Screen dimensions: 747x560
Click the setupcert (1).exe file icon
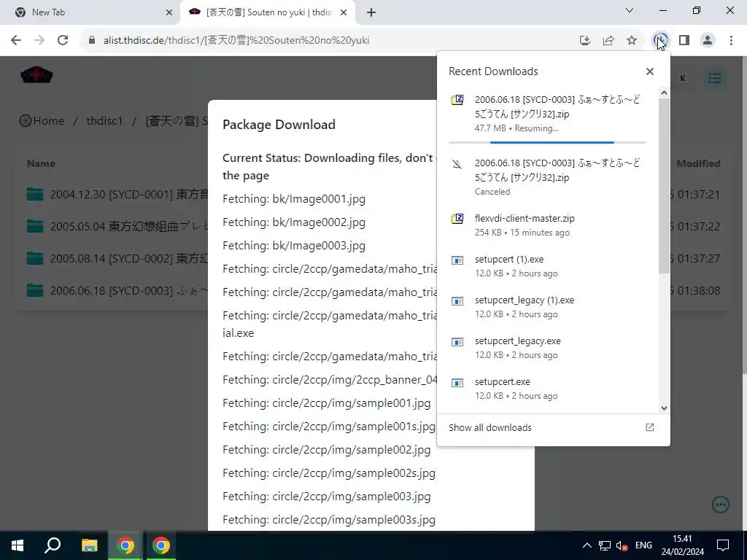pos(457,260)
